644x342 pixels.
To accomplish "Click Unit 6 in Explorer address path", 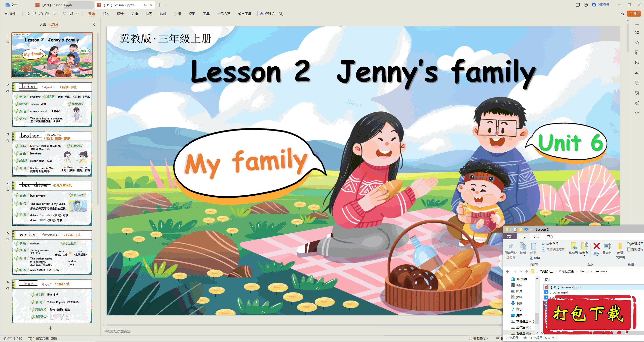I will (x=584, y=271).
